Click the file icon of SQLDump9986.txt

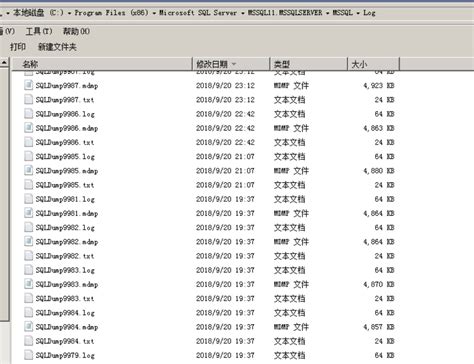pos(29,142)
